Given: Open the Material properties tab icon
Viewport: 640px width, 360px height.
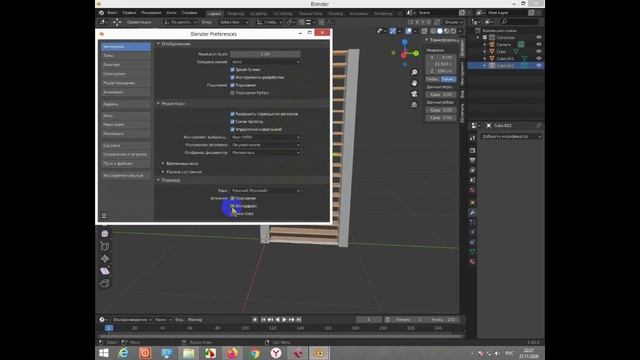Looking at the screenshot, I should [x=472, y=261].
